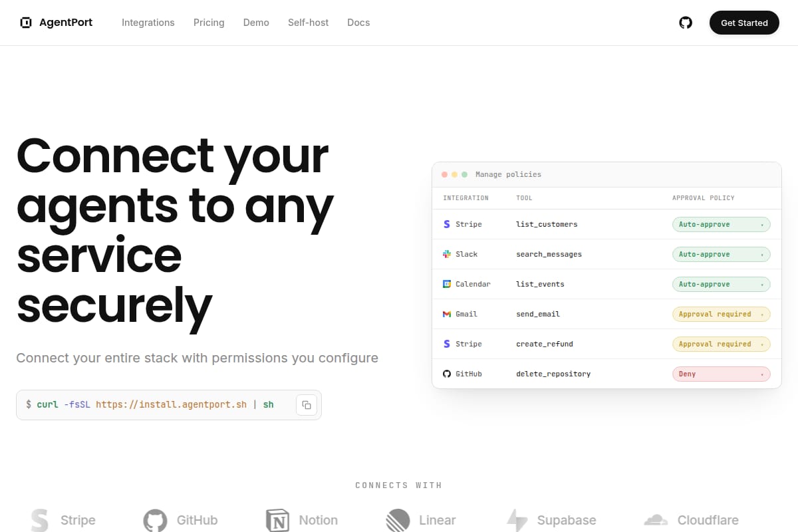Copy the curl install command
The image size is (798, 532).
pyautogui.click(x=307, y=405)
